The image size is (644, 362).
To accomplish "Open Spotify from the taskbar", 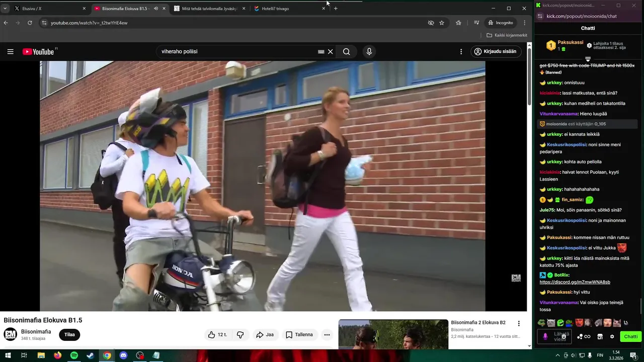I will [x=74, y=355].
